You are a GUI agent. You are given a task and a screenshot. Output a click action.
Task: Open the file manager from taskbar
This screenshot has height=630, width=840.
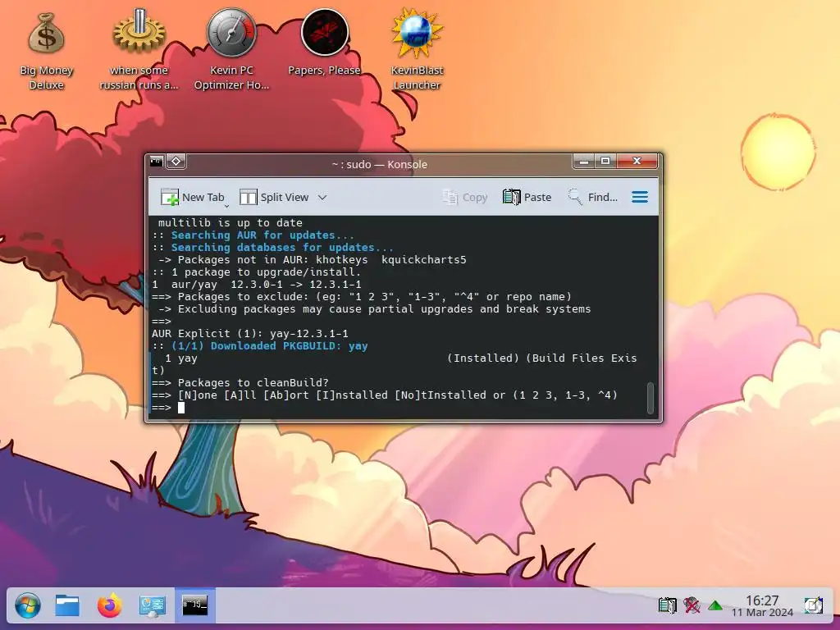67,606
